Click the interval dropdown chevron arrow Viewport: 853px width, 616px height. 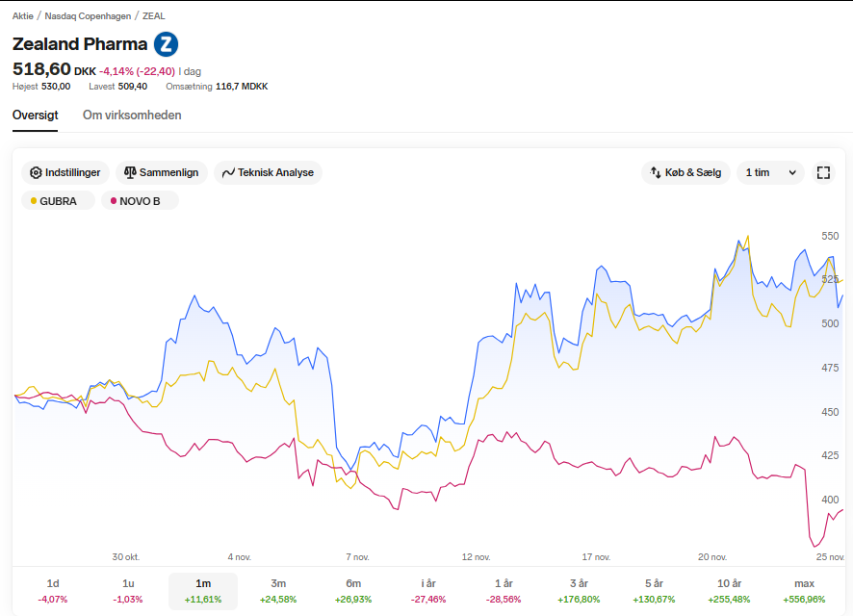[792, 173]
